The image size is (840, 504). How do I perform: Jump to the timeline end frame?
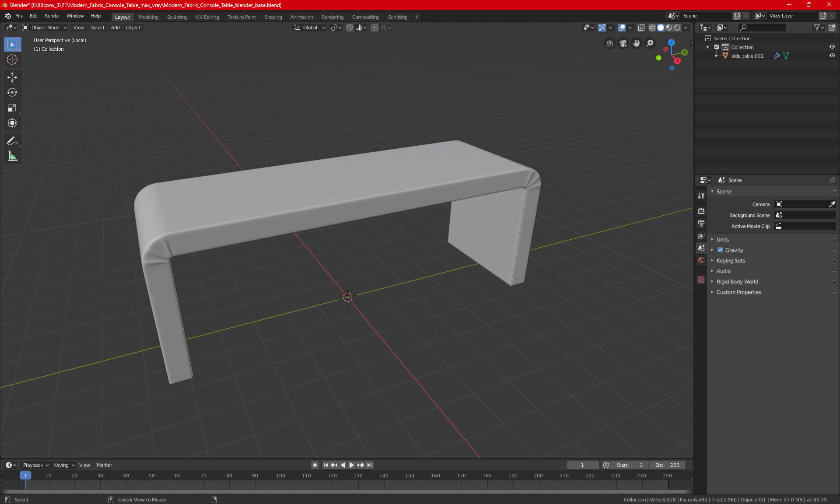tap(370, 465)
